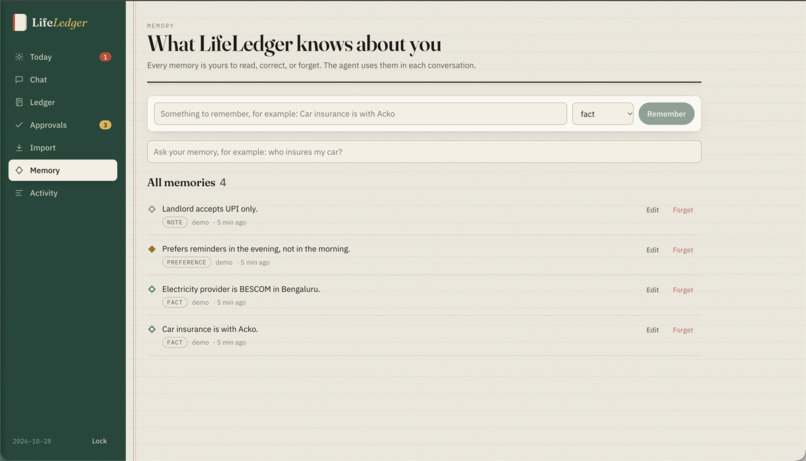
Task: Click the NOTE tag on landlord memory
Action: click(175, 222)
